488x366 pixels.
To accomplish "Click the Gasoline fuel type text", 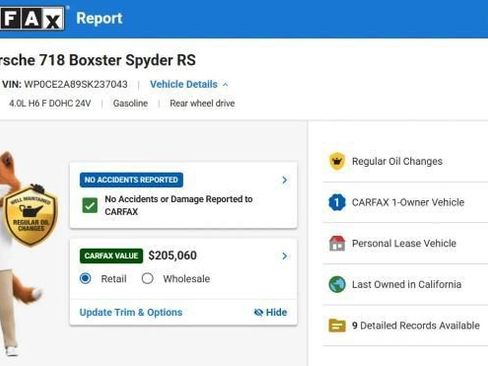I will click(x=130, y=103).
